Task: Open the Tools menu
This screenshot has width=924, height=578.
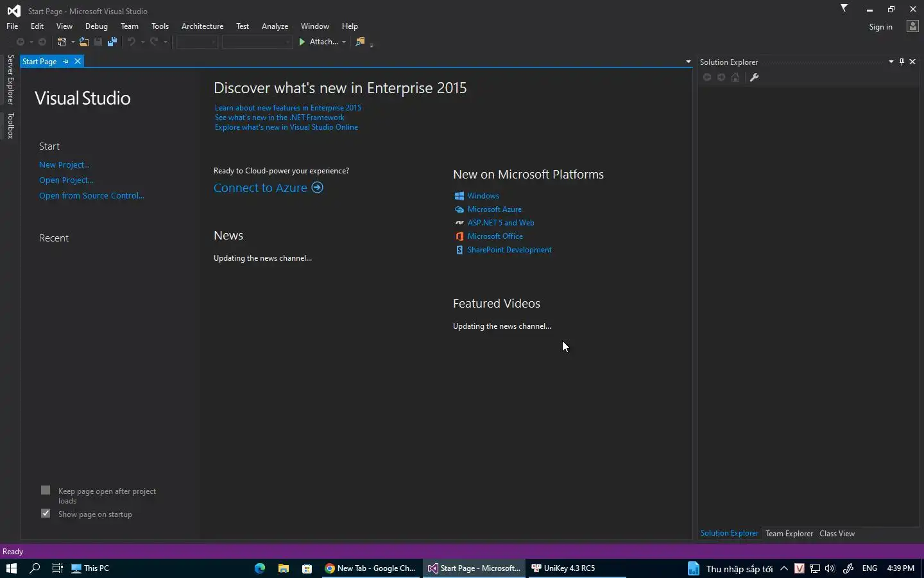Action: click(160, 26)
